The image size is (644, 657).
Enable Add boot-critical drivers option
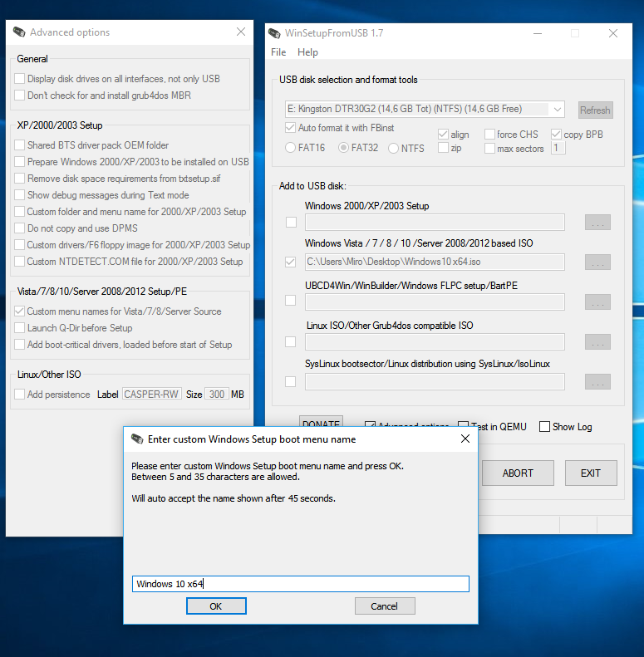[19, 345]
